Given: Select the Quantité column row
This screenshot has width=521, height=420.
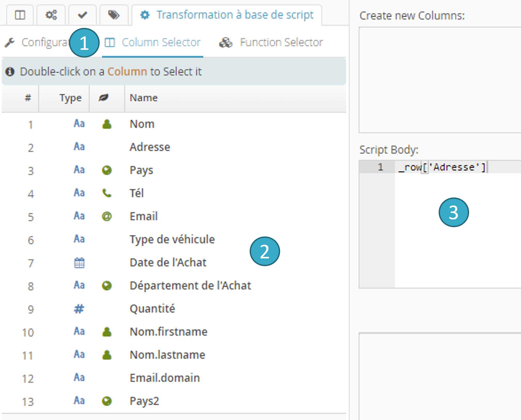Looking at the screenshot, I should tap(174, 309).
